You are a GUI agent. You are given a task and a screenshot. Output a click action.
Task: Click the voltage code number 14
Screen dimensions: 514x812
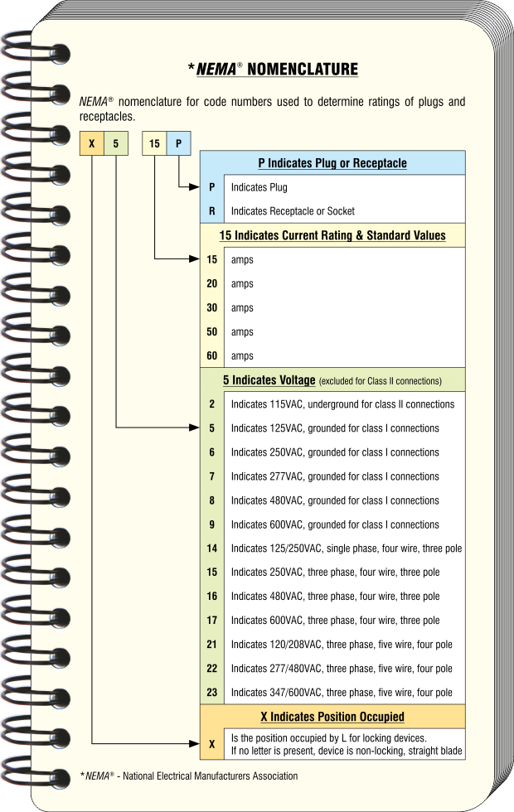212,549
